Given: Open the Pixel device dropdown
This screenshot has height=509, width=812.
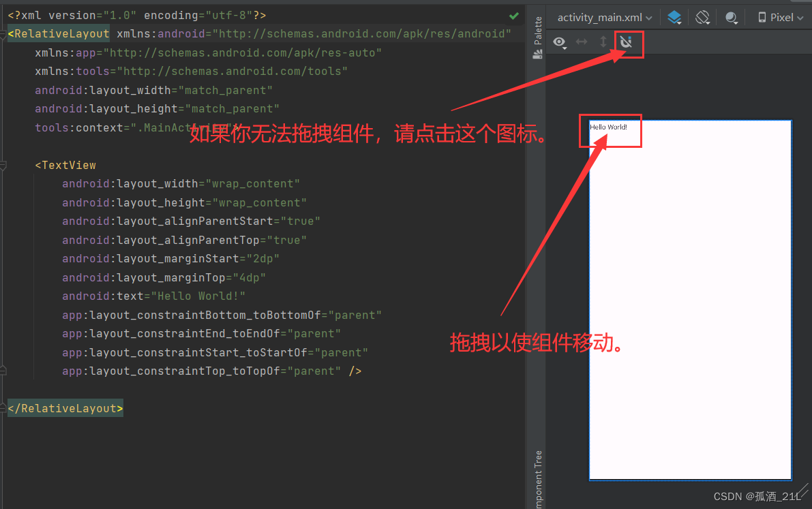Looking at the screenshot, I should point(781,18).
